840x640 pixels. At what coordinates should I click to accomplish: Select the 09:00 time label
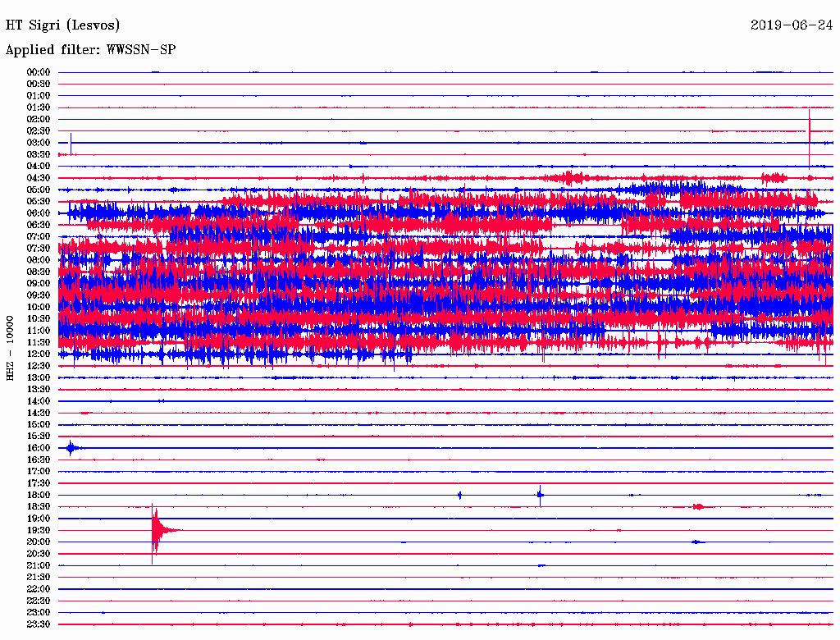click(x=39, y=284)
